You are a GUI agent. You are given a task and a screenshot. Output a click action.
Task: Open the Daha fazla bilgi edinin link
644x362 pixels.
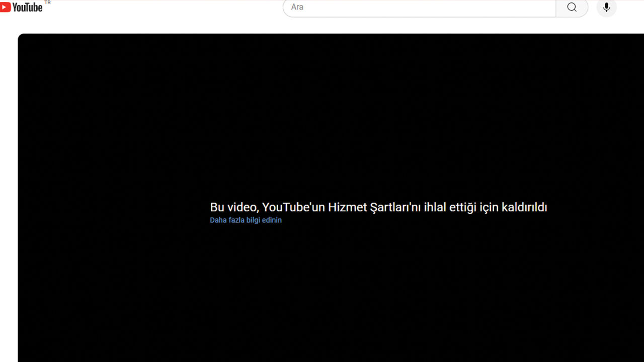tap(246, 220)
